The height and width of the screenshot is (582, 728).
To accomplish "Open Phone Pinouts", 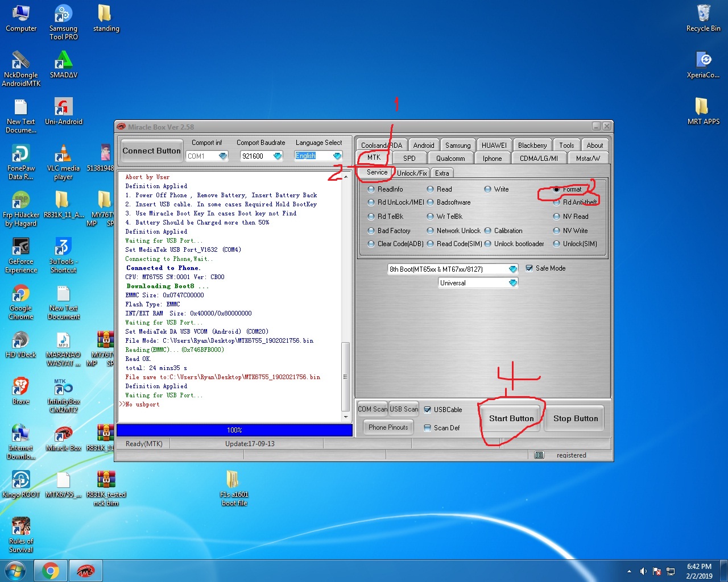I will click(388, 427).
